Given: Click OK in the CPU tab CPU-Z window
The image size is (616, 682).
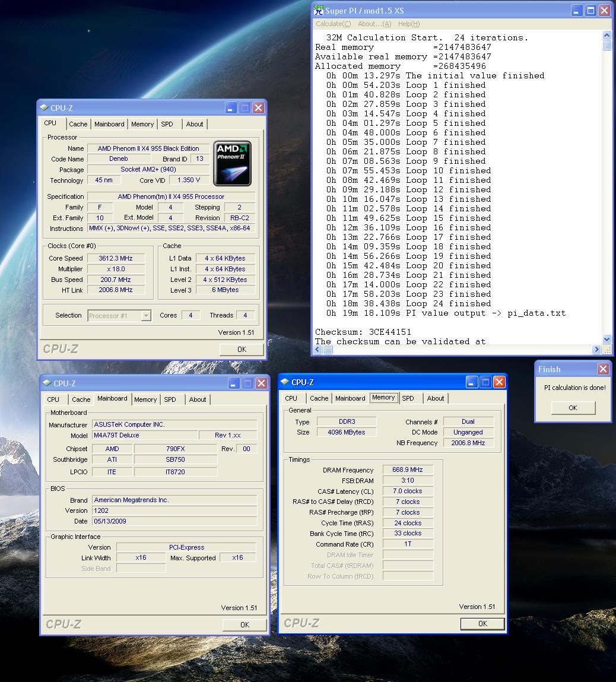Looking at the screenshot, I should click(242, 349).
